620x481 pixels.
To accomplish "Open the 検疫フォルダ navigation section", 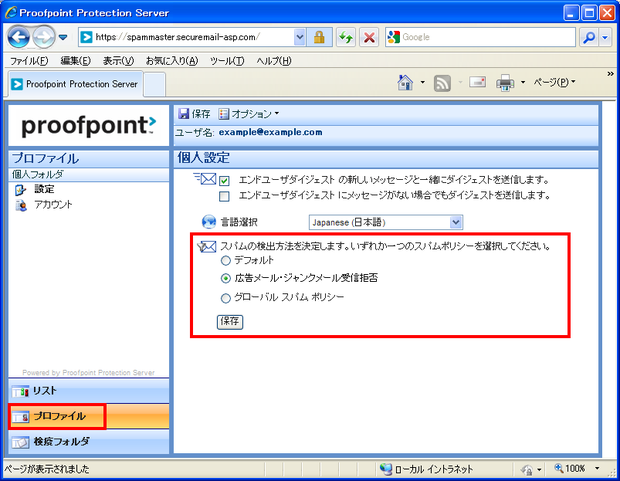I will (x=89, y=441).
